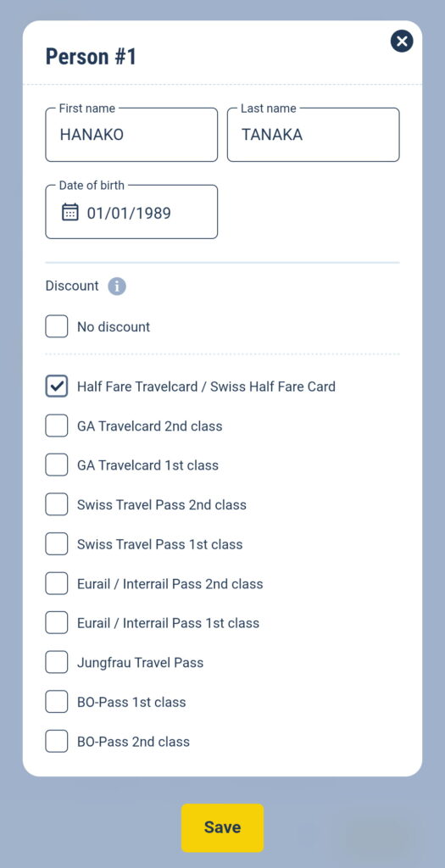Image resolution: width=445 pixels, height=868 pixels.
Task: Tick GA Travelcard 1st class
Action: pos(57,465)
